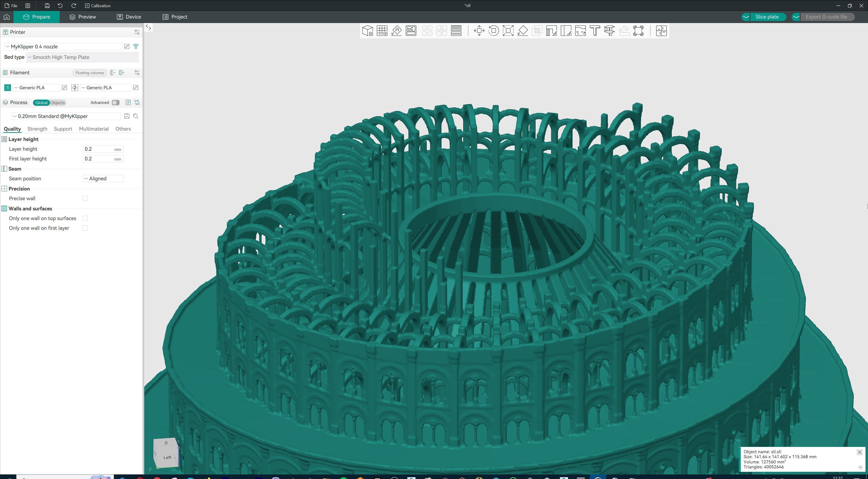Open the Export G-code dropdown arrow
Viewport: 868px width, 479px height.
796,17
